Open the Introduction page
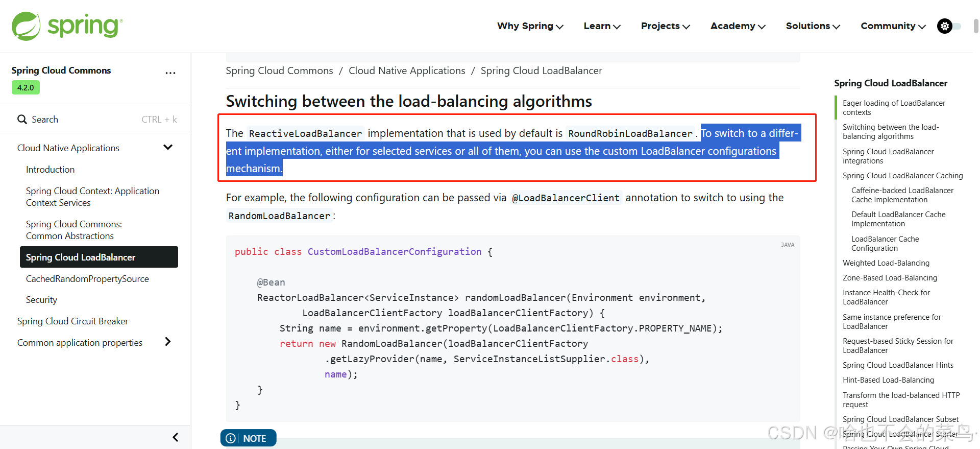The height and width of the screenshot is (449, 980). pyautogui.click(x=50, y=170)
